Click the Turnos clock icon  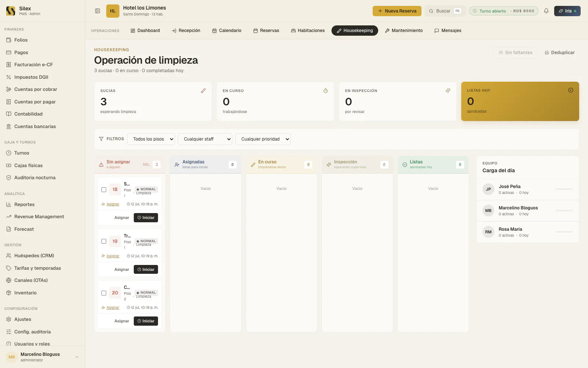tap(8, 153)
